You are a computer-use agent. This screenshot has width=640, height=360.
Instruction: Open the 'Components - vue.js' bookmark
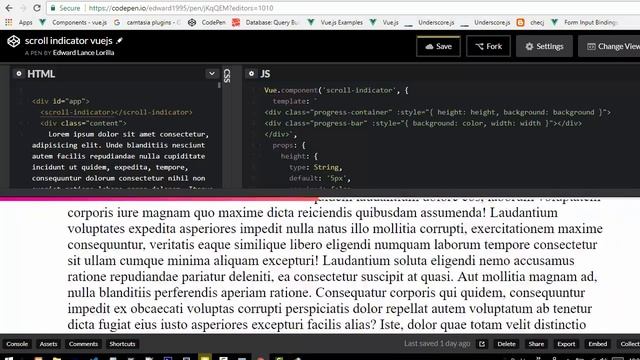click(74, 22)
